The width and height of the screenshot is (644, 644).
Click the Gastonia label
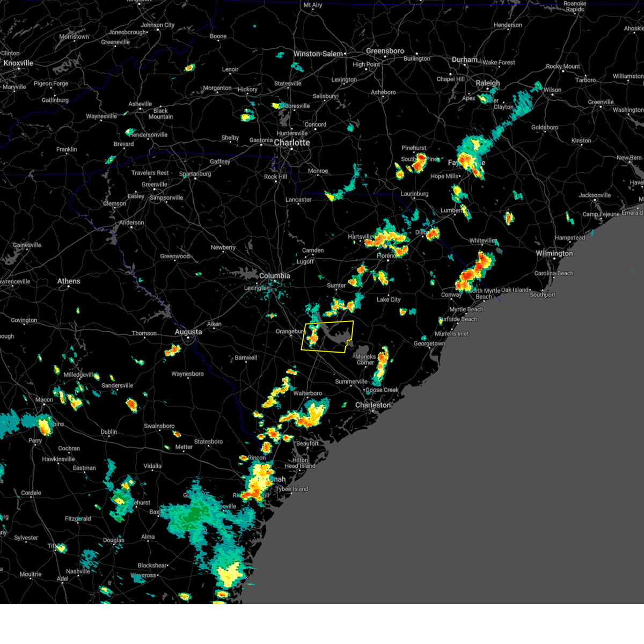(261, 141)
